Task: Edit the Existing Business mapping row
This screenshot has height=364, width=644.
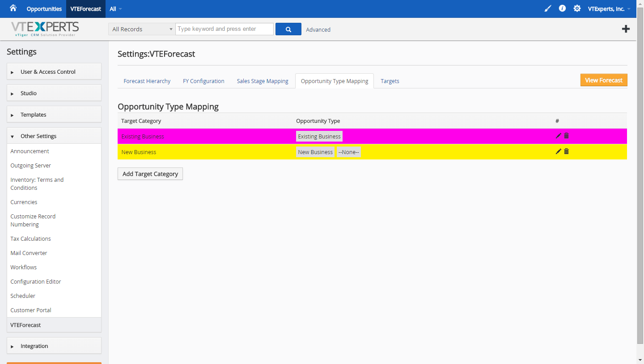Action: tap(558, 136)
